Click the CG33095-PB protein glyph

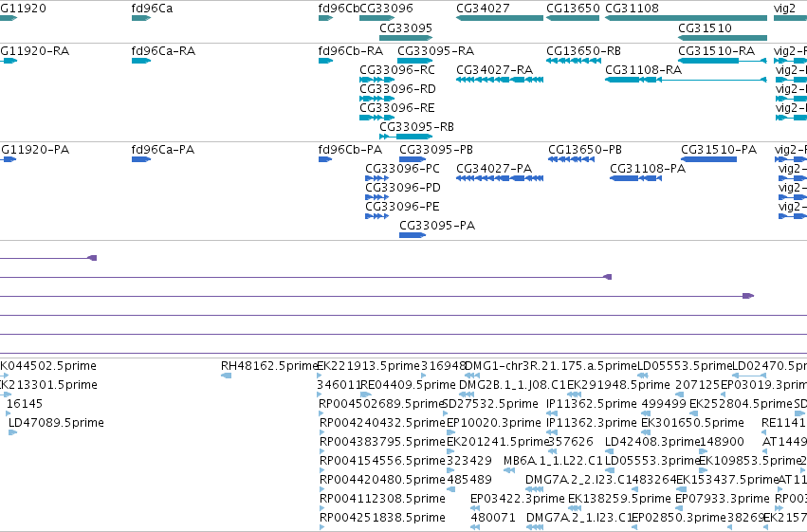click(x=413, y=159)
